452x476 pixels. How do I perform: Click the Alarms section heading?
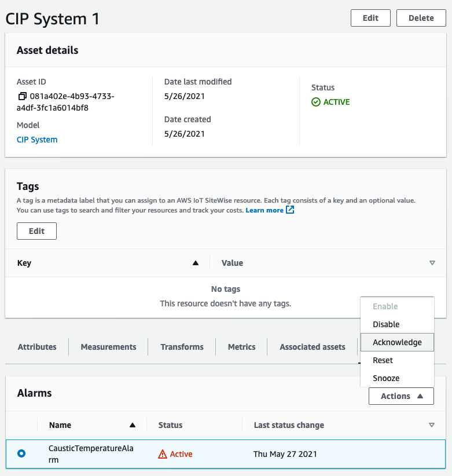click(x=34, y=393)
